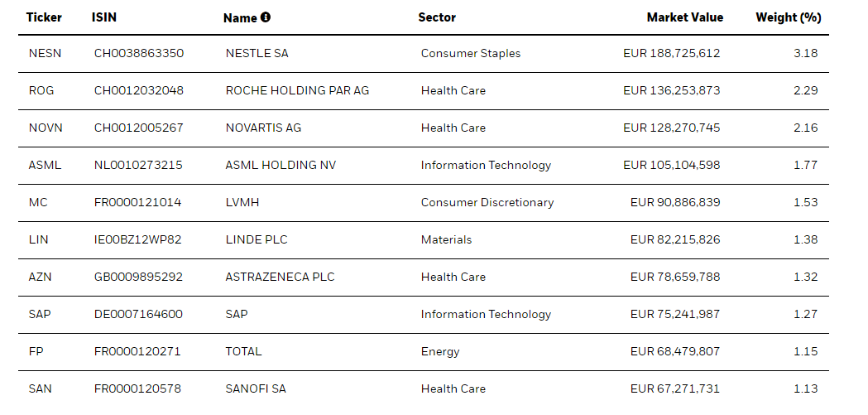Image resolution: width=868 pixels, height=415 pixels.
Task: Sort by the Market Value header
Action: tap(684, 17)
